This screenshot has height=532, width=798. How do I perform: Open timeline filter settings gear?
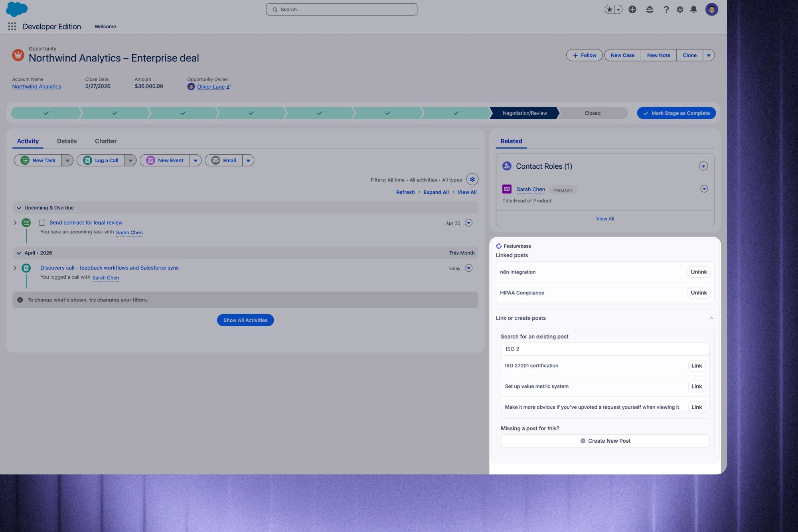point(472,179)
